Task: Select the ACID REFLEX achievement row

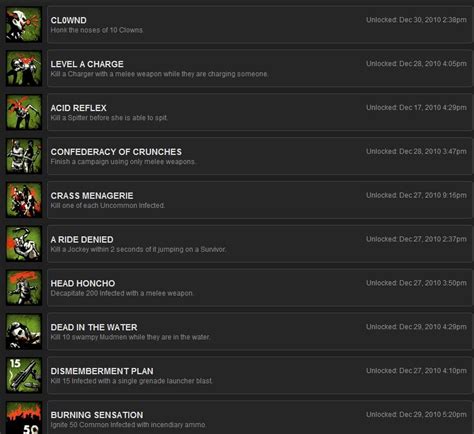Action: (260, 112)
